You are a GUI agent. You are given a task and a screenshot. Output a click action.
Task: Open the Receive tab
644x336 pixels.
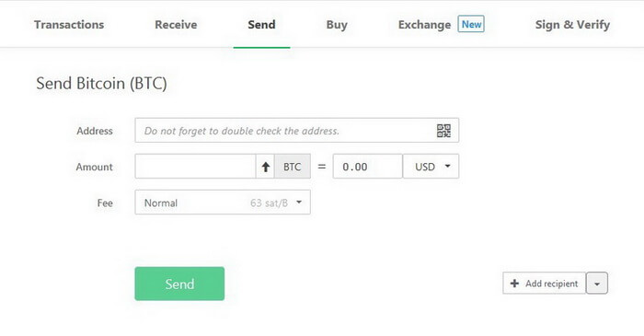point(176,25)
